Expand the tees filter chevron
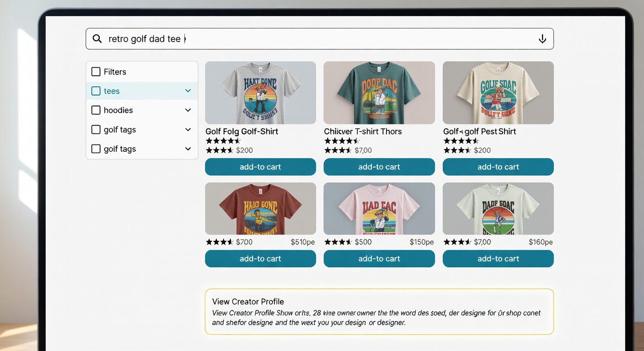 [188, 91]
